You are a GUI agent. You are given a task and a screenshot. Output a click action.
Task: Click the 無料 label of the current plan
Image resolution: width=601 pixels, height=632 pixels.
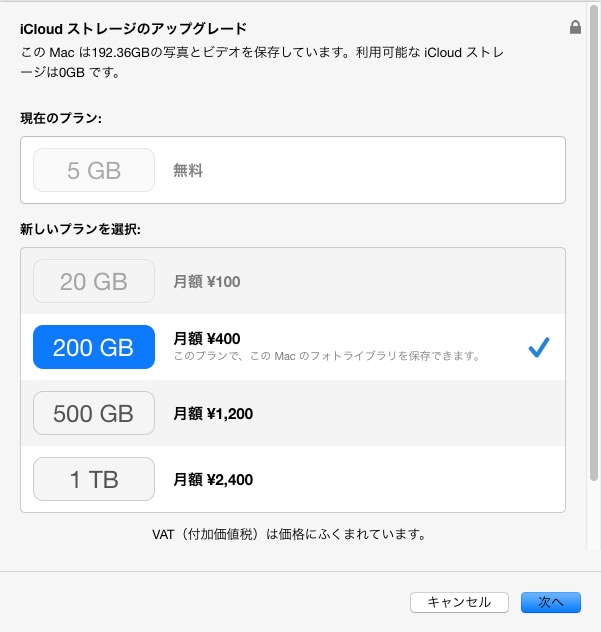(x=188, y=171)
